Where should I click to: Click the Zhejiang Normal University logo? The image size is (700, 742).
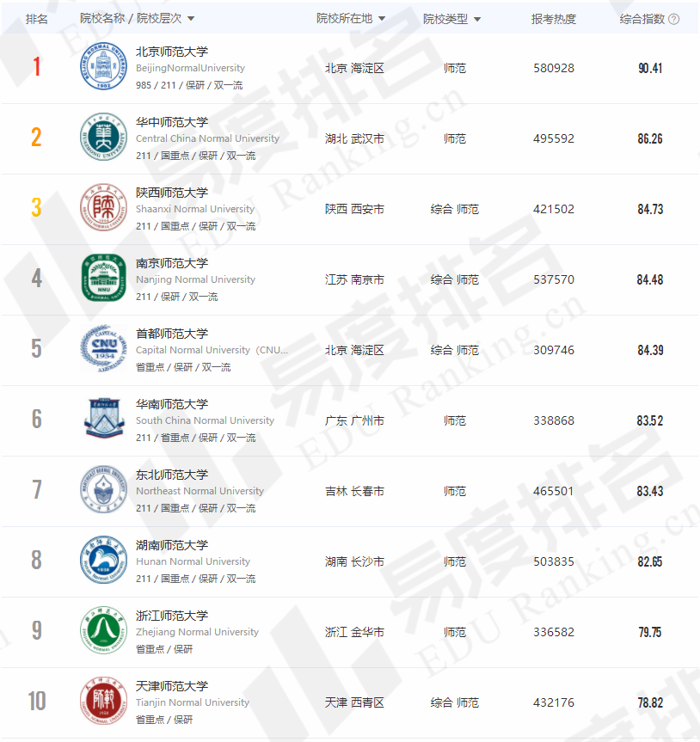tap(104, 630)
